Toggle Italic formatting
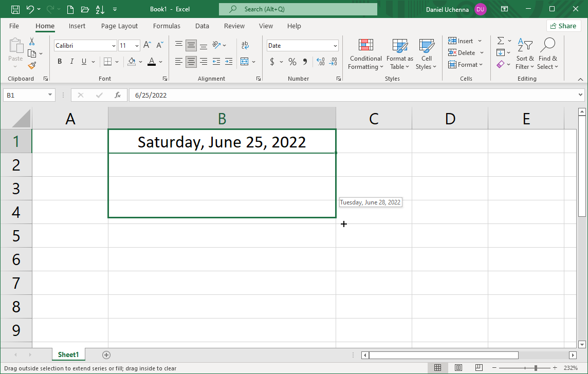 coord(71,62)
